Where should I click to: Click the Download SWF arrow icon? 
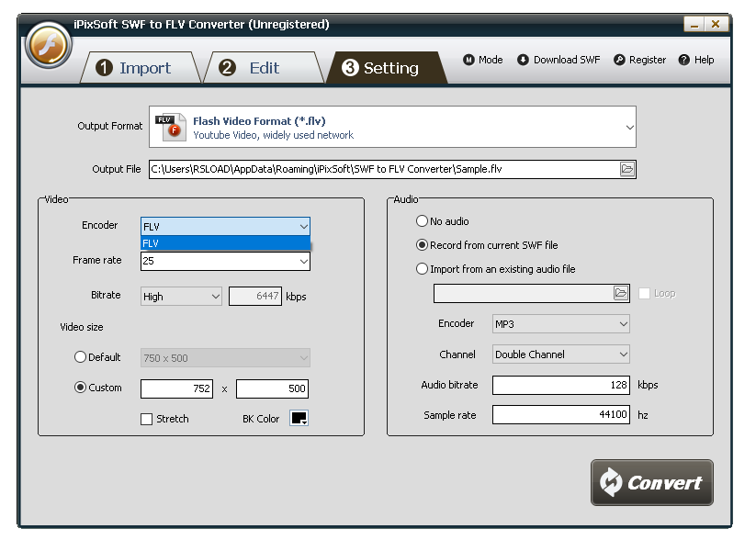pos(523,60)
